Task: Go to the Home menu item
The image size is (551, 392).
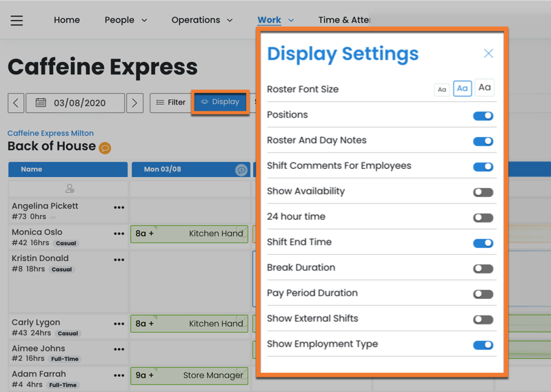Action: [67, 20]
